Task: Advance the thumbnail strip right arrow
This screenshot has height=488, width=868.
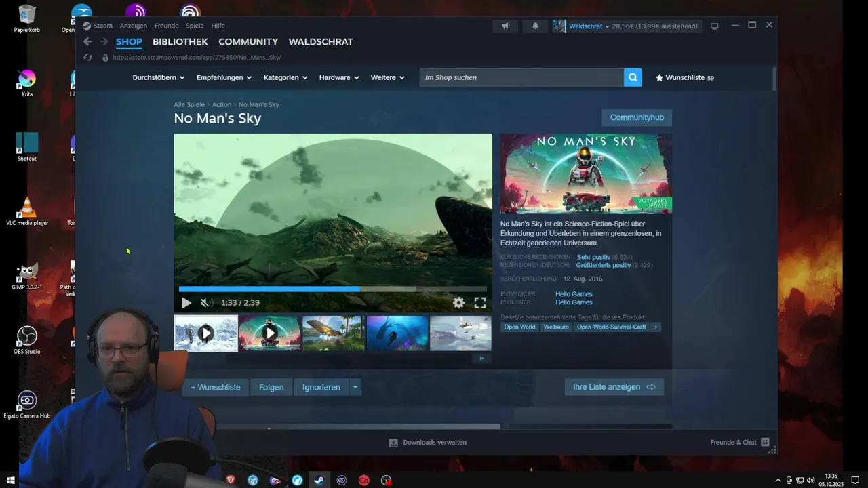Action: click(x=481, y=358)
